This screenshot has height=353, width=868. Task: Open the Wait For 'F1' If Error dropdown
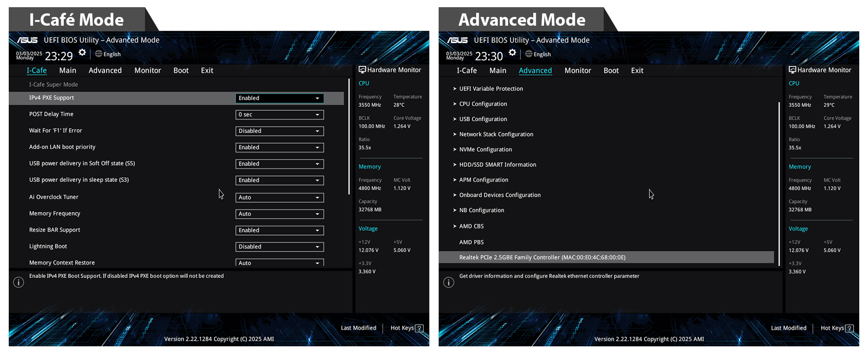tap(279, 131)
